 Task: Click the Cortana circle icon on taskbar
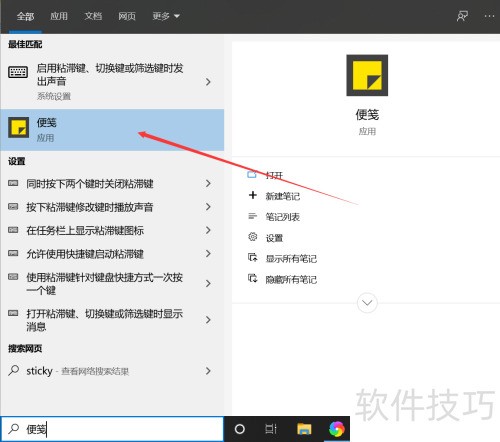240,429
